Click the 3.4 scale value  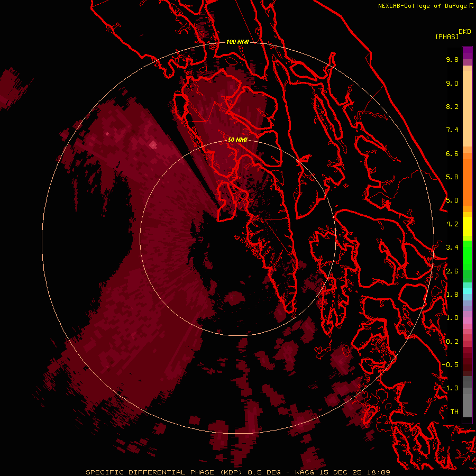pos(452,248)
